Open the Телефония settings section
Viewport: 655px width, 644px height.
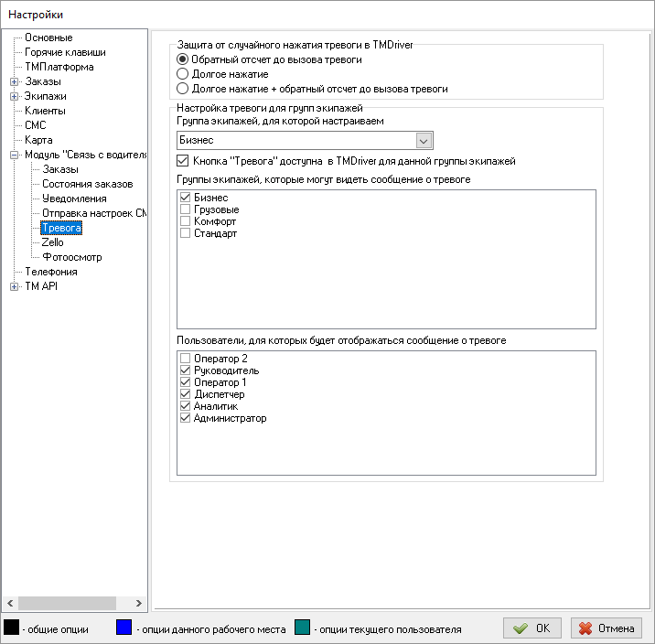pos(51,272)
